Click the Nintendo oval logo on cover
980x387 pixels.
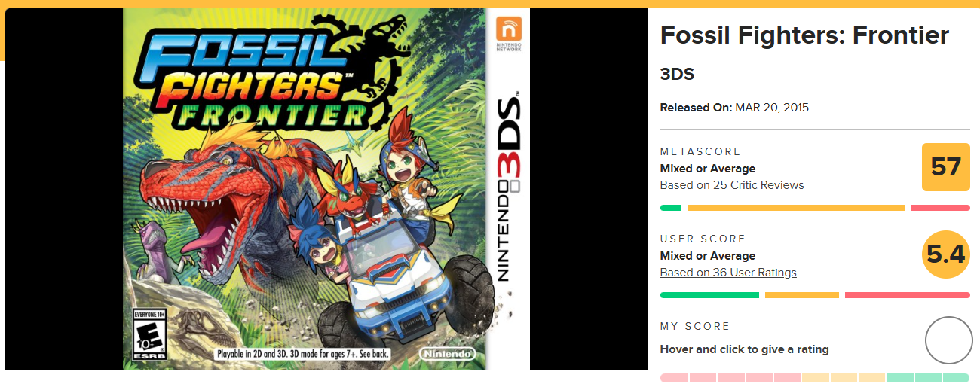point(448,353)
